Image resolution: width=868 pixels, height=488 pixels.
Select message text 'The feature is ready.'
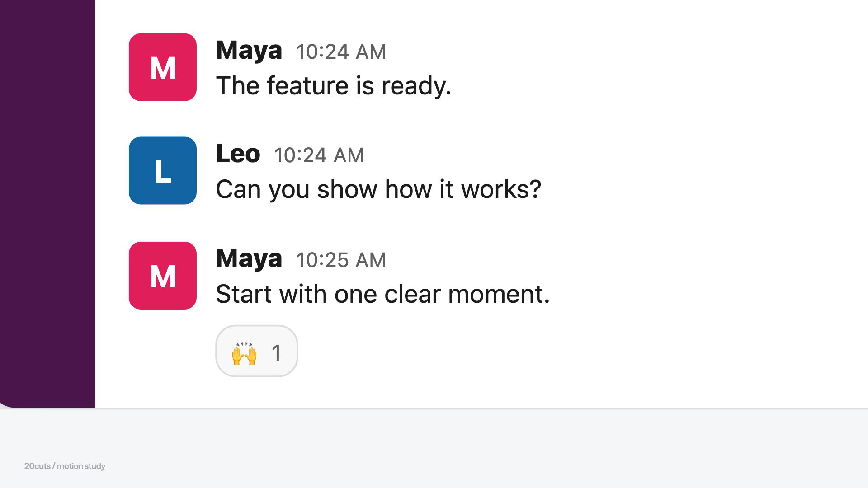click(334, 86)
